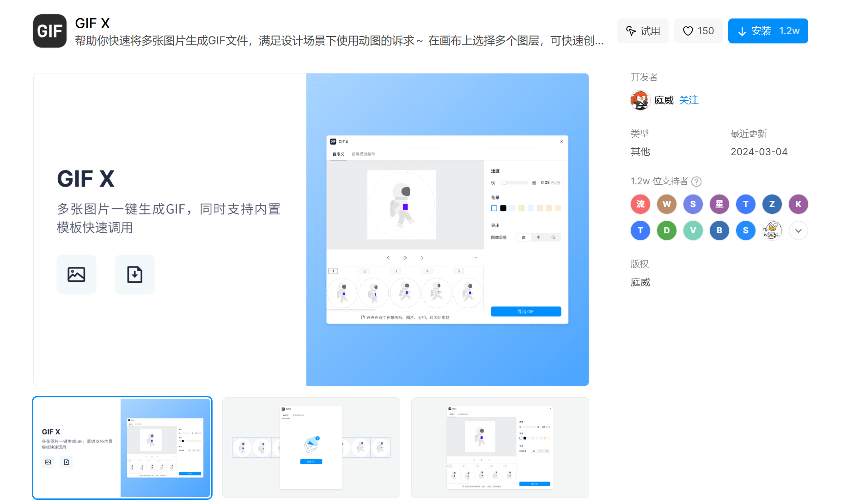Click the file download icon in preview
The image size is (841, 504).
tap(134, 274)
